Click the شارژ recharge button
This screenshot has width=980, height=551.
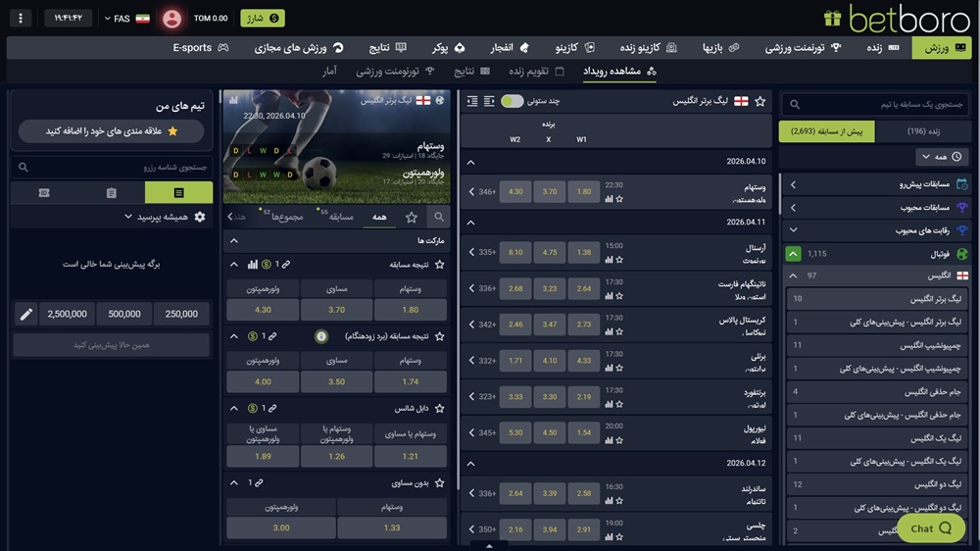(x=263, y=18)
